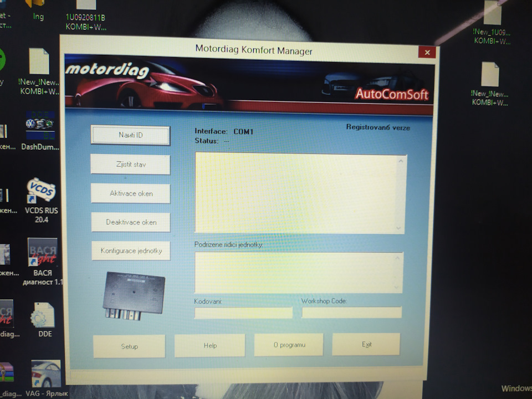Select right-side !New_!New... KOMBI+W... file
The height and width of the screenshot is (399, 532).
(489, 84)
